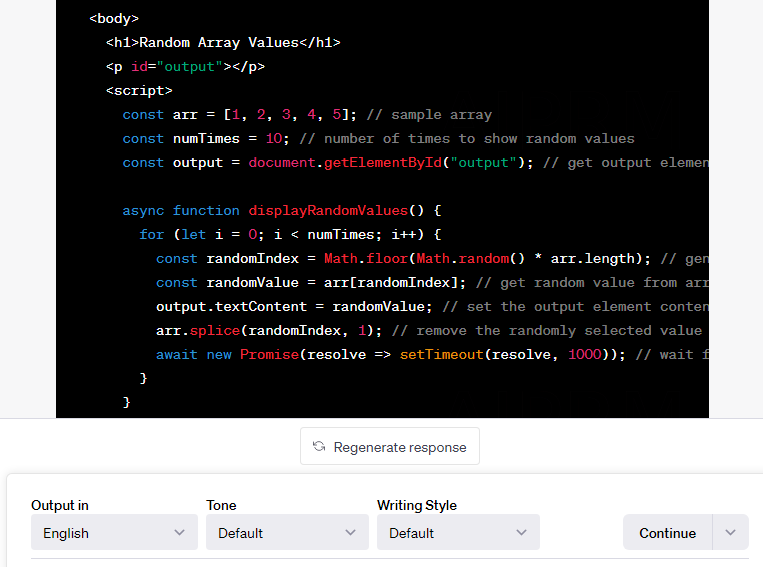Click the Regenerate response button
Image resolution: width=763 pixels, height=567 pixels.
[x=390, y=446]
